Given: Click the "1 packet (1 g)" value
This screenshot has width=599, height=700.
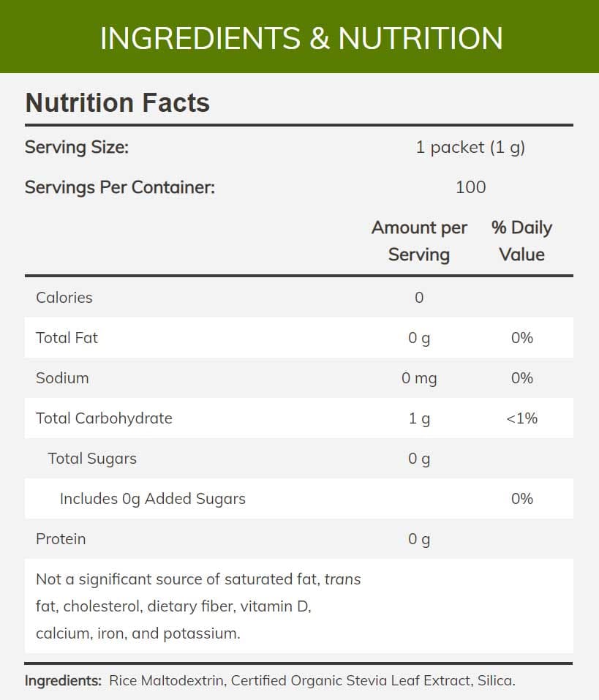Looking at the screenshot, I should 470,147.
